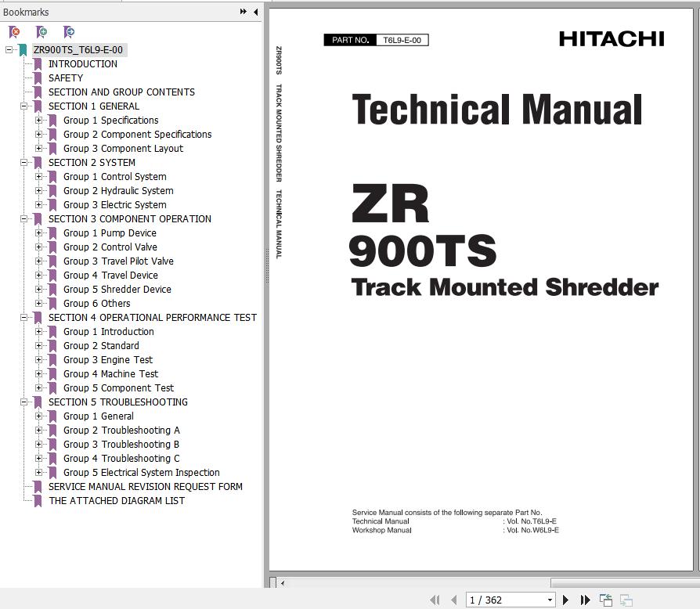Click ribbon icon of Group 6 Others
The image size is (700, 609).
[x=52, y=304]
